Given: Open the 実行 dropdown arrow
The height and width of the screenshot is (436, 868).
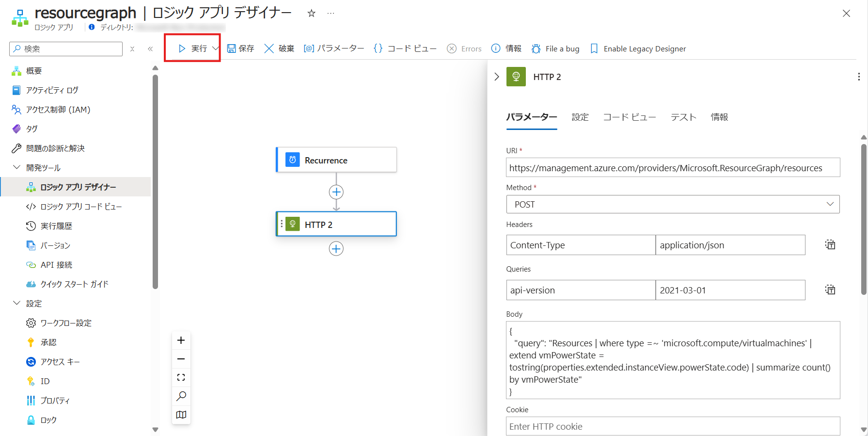Looking at the screenshot, I should [x=215, y=48].
